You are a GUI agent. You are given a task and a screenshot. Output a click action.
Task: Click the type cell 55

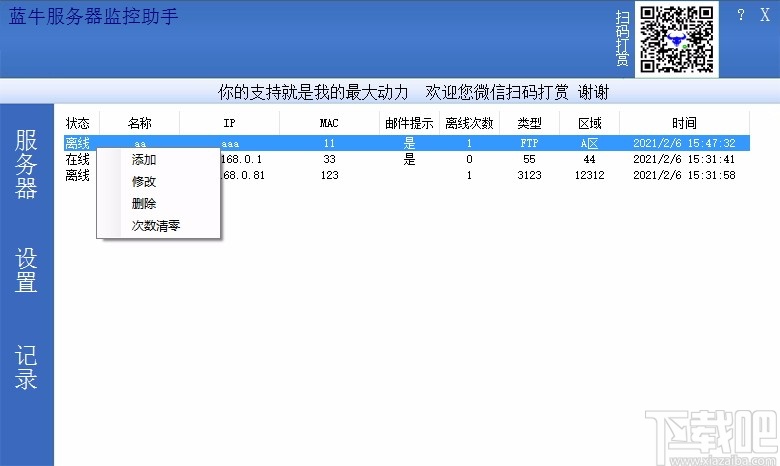529,159
